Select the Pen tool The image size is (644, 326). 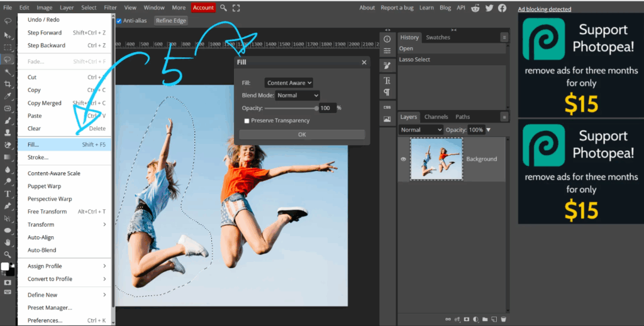pos(8,206)
